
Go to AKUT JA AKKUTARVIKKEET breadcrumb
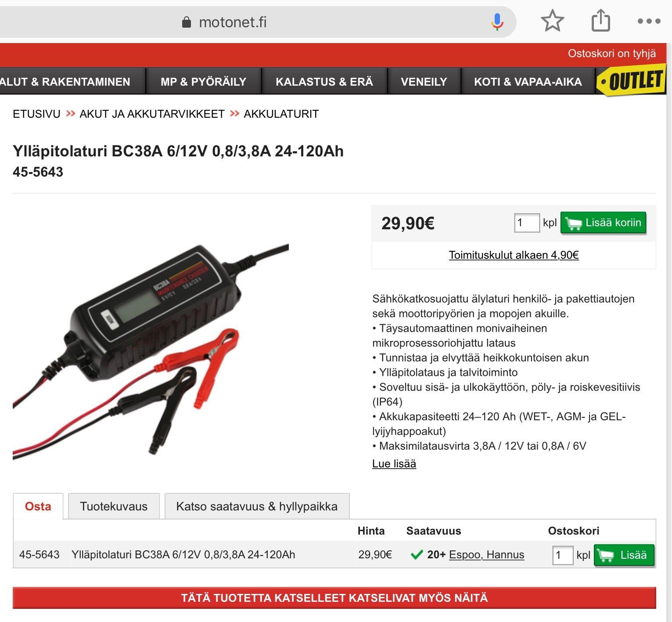pyautogui.click(x=152, y=114)
